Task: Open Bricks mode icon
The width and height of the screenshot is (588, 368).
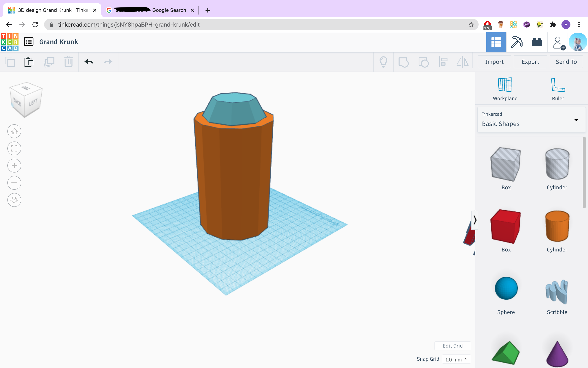Action: click(x=537, y=42)
